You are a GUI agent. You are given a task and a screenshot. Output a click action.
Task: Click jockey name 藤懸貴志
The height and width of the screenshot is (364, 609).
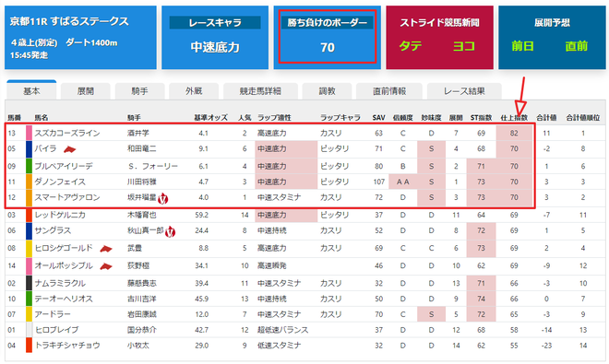[142, 283]
